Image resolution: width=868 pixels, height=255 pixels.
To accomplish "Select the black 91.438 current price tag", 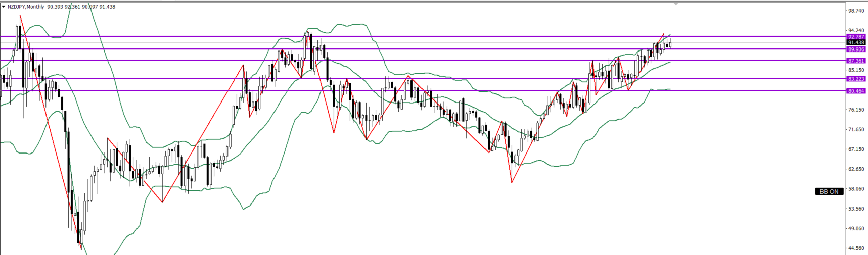I will pyautogui.click(x=856, y=43).
